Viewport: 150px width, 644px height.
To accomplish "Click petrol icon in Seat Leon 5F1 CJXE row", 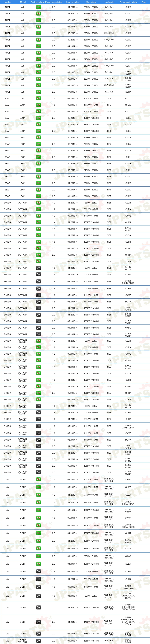I will tap(39, 118).
